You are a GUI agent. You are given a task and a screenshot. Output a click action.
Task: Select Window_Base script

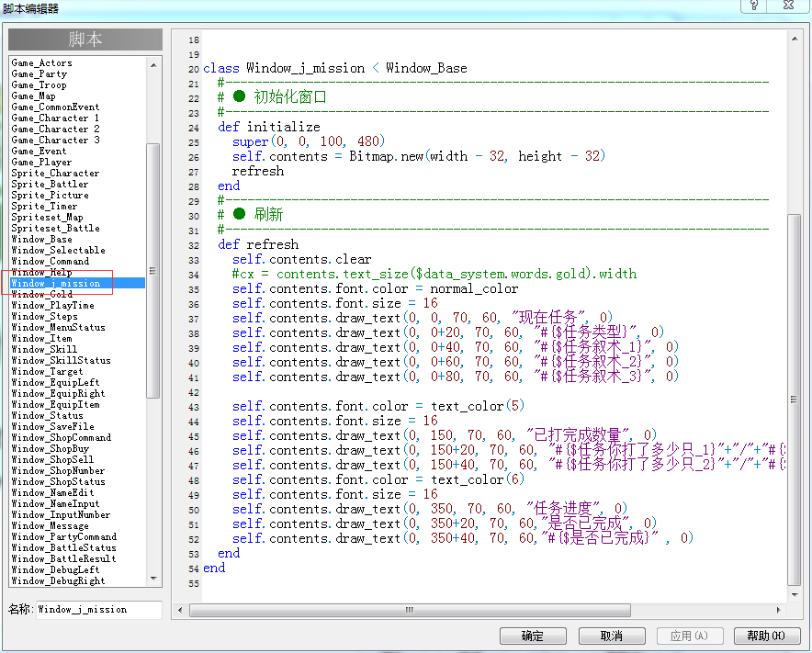[x=42, y=239]
